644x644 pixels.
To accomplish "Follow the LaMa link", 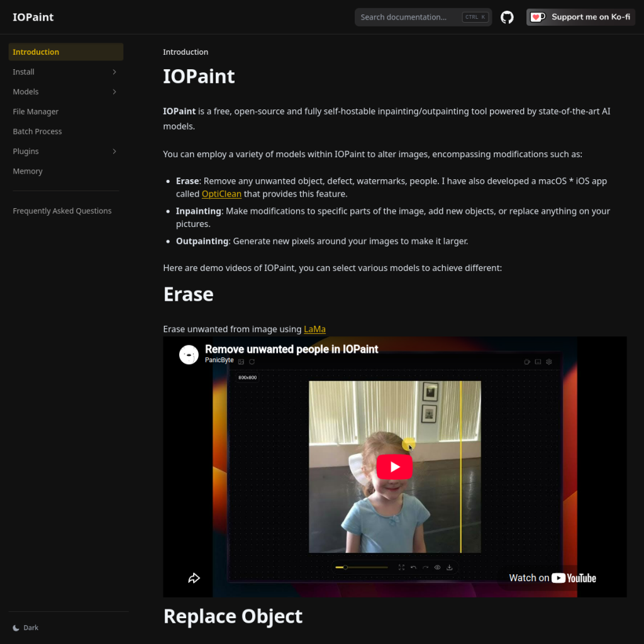I will pyautogui.click(x=314, y=329).
